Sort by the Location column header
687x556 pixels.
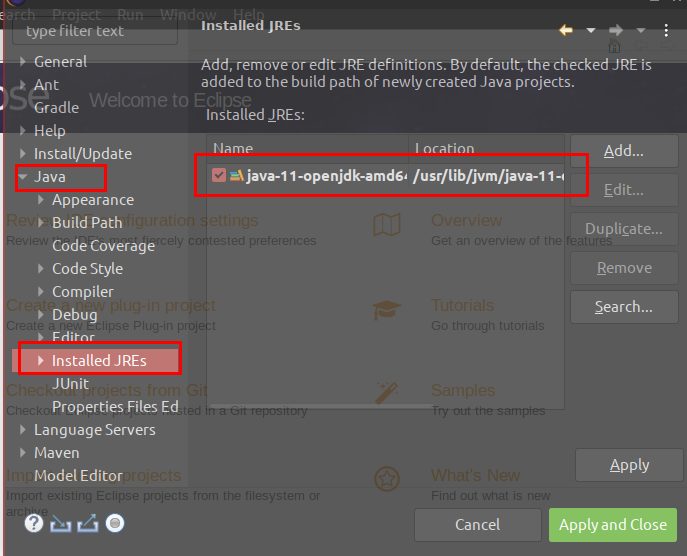486,148
